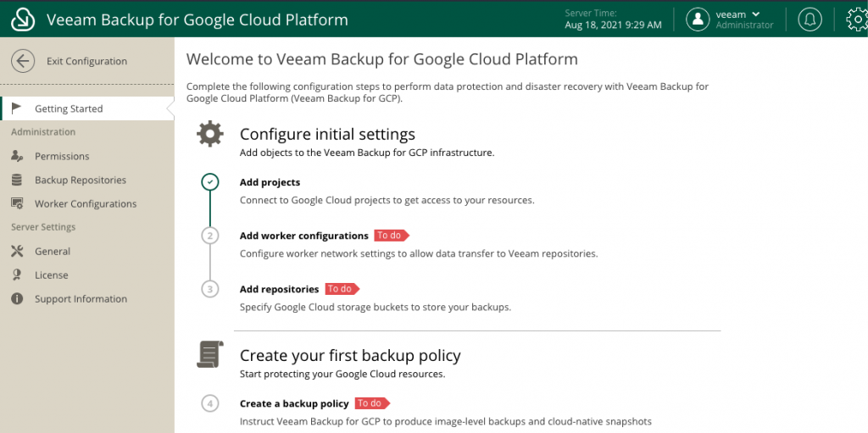Click the Veeam logo icon in header
Viewport: 868px width, 433px height.
coord(23,19)
